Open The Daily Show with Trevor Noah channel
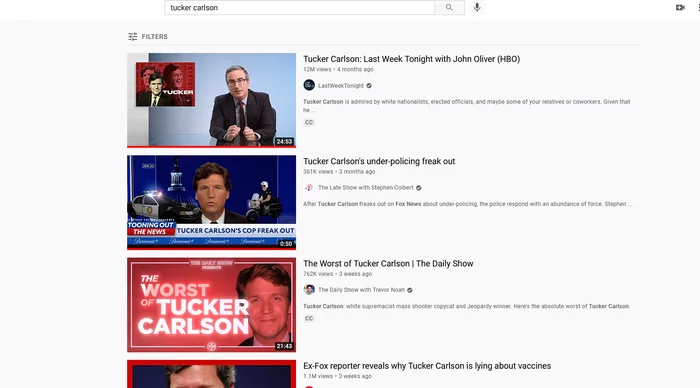The height and width of the screenshot is (388, 700). tap(361, 290)
